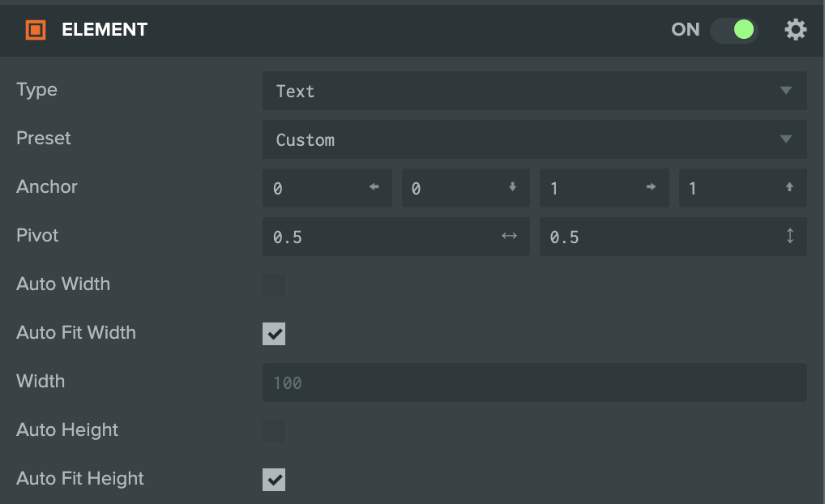Click the up arrow icon on fourth anchor field
Screen dimensions: 825x504
pyautogui.click(x=789, y=187)
